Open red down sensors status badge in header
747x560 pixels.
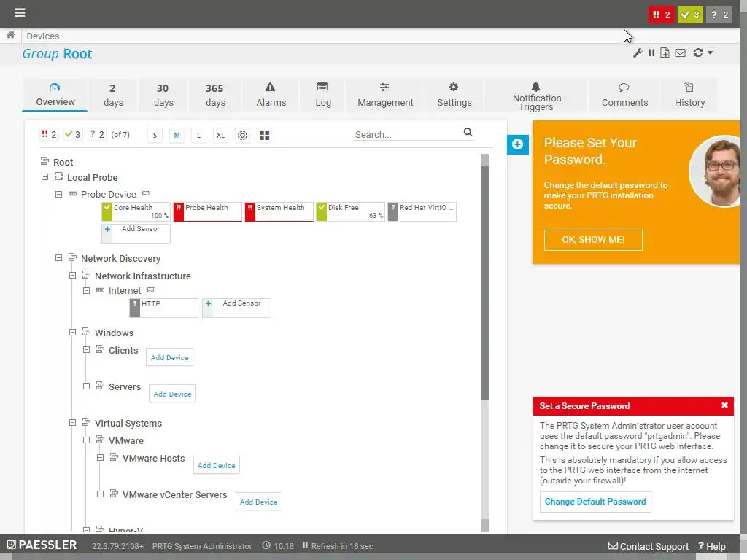[x=662, y=15]
